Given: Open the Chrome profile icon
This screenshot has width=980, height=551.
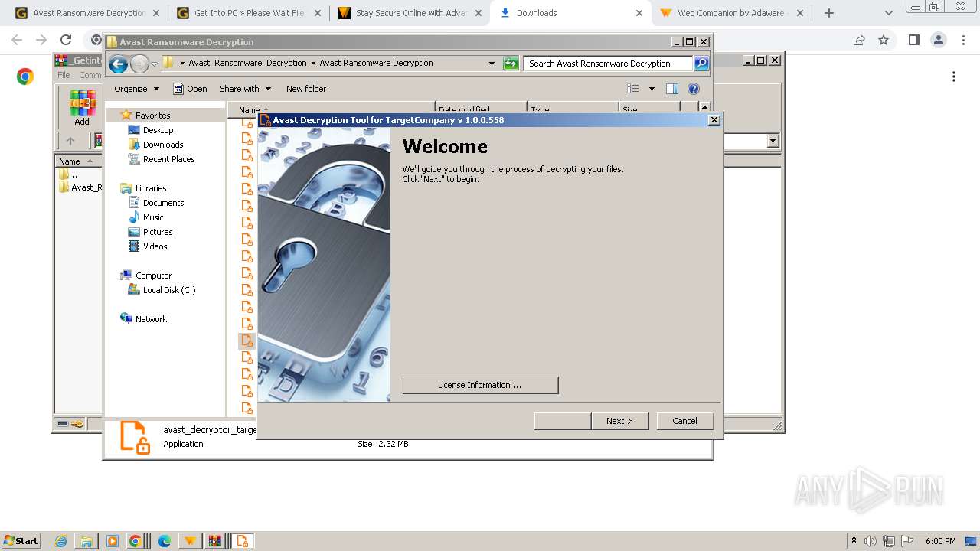Looking at the screenshot, I should click(938, 40).
